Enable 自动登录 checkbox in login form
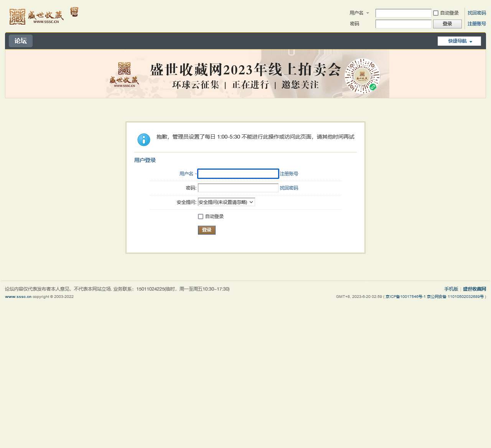Viewport: 491px width, 448px height. click(201, 217)
